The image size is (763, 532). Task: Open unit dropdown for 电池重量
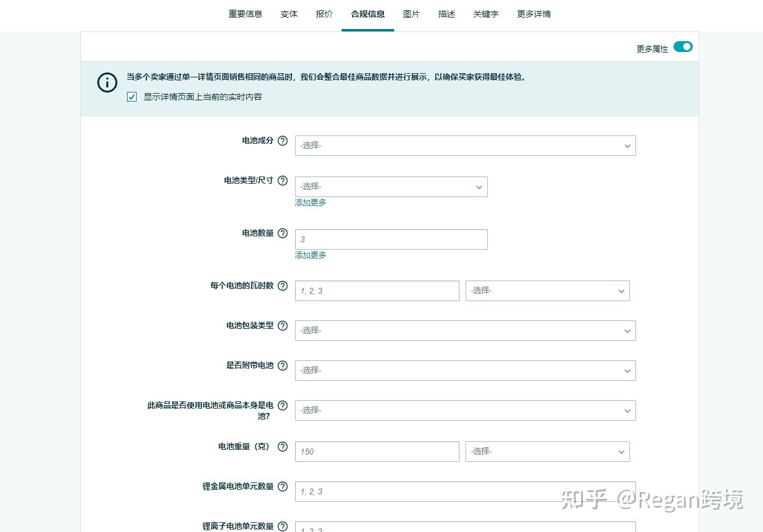click(x=547, y=452)
